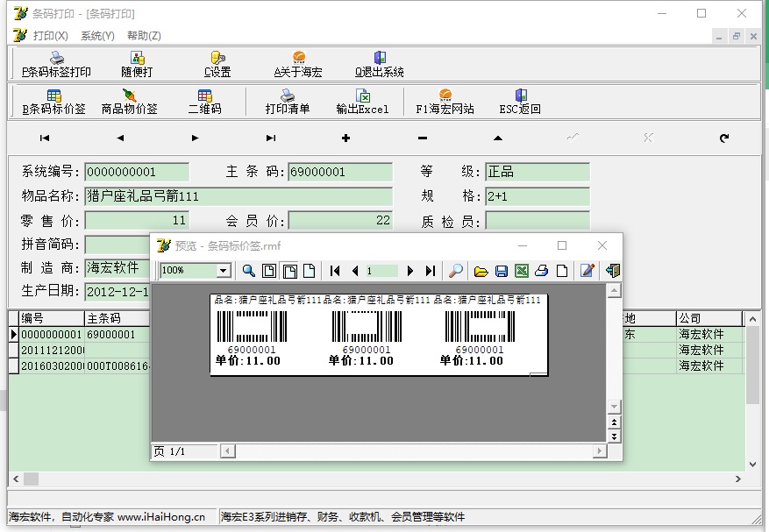Go to next record in navigator

click(x=196, y=138)
